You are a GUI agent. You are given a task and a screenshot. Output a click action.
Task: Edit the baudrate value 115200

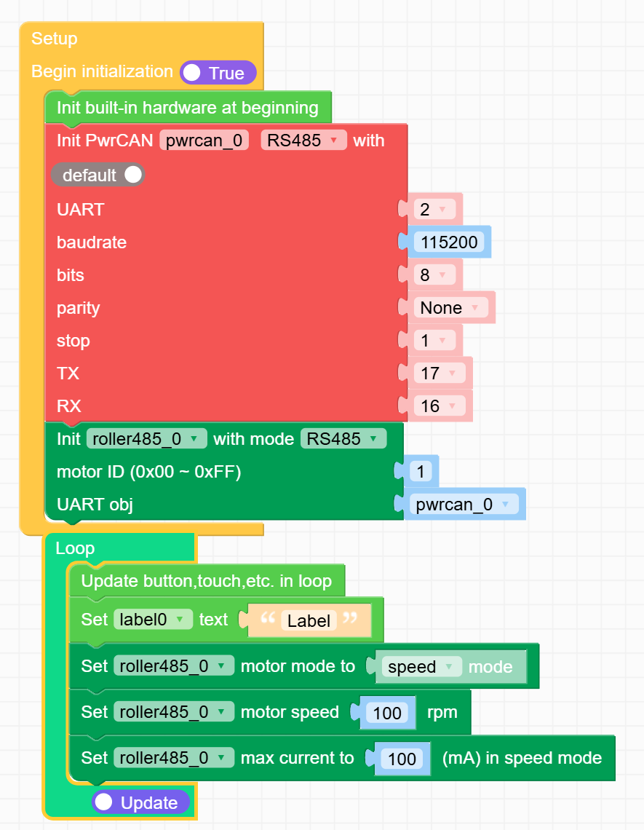tap(449, 242)
